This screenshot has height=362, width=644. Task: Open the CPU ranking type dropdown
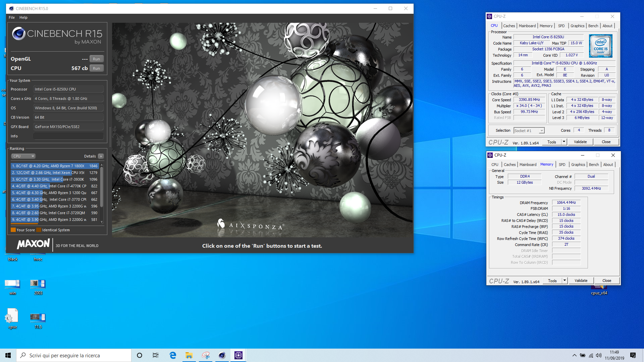(23, 156)
